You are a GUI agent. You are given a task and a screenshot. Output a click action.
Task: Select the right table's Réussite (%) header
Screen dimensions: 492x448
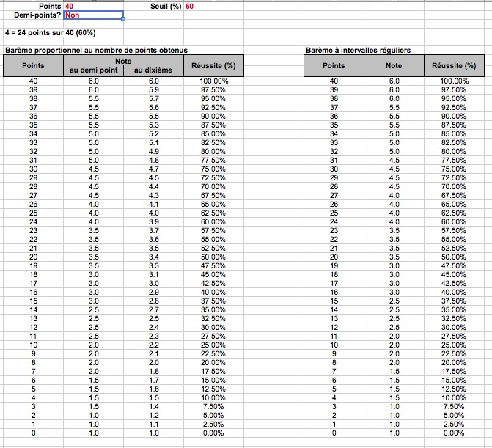454,66
